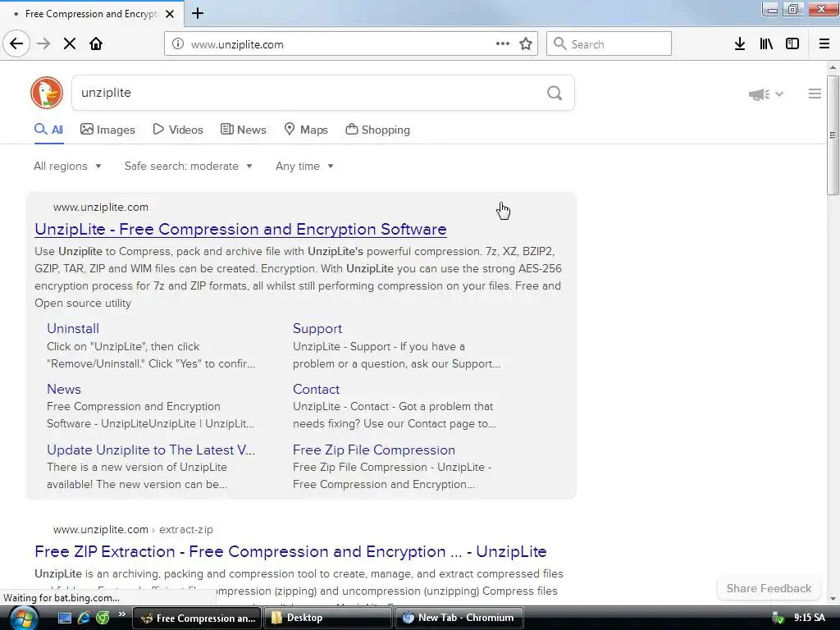Open the DuckDuckGo megaphone menu
The image size is (840, 630).
[766, 94]
